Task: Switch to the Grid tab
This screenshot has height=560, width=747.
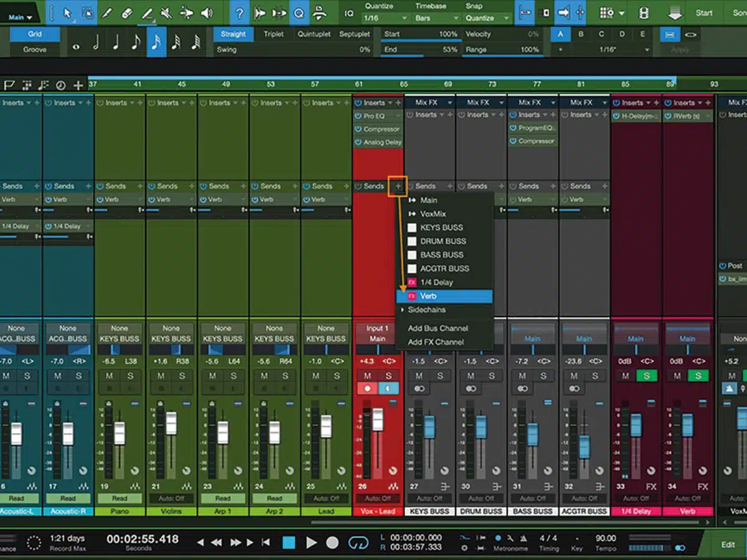Action: 34,34
